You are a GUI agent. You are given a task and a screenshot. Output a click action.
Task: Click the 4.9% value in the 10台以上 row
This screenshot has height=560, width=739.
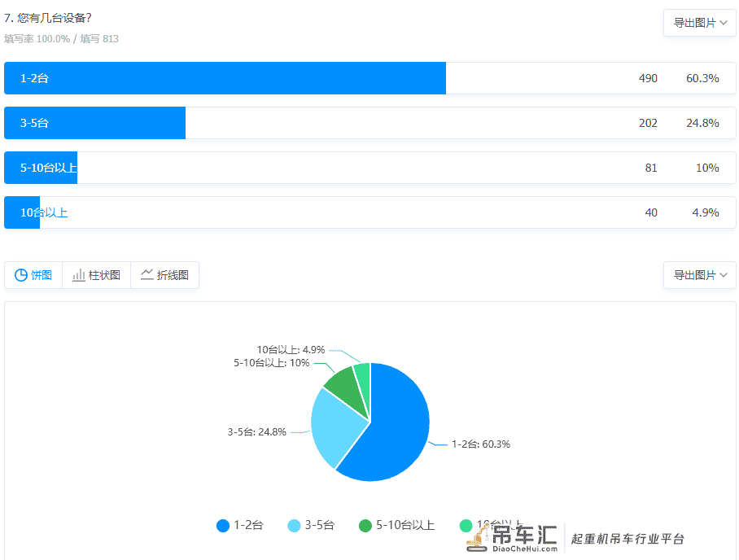tap(706, 212)
